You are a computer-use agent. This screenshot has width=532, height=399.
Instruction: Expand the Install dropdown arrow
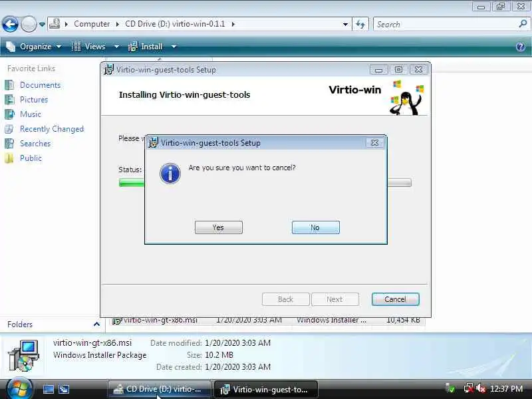click(x=174, y=47)
